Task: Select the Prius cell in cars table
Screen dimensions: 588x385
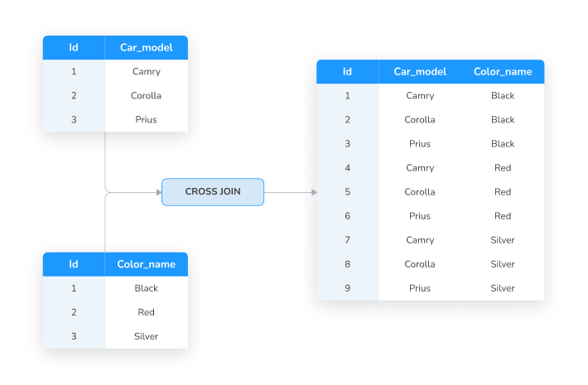Action: pyautogui.click(x=147, y=119)
